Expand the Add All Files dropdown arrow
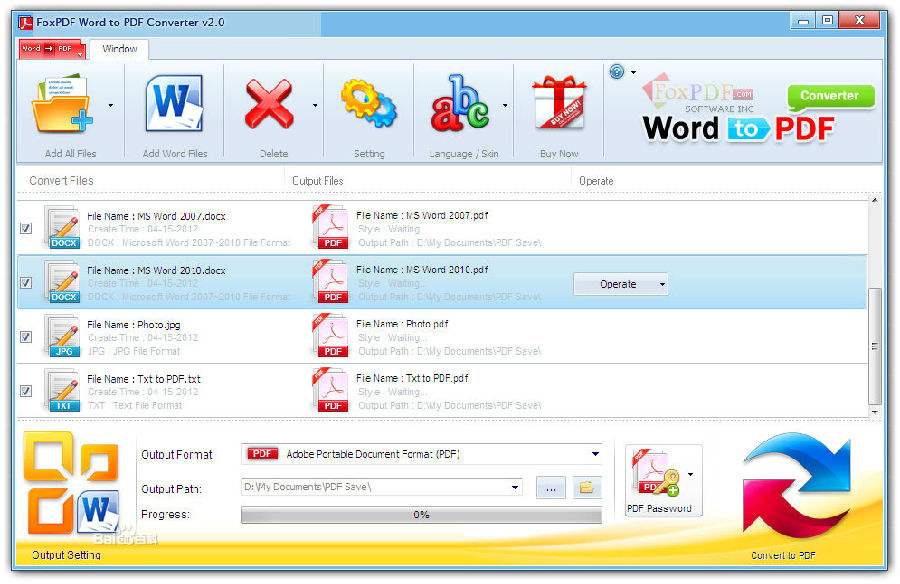Image resolution: width=900 pixels, height=584 pixels. tap(111, 105)
